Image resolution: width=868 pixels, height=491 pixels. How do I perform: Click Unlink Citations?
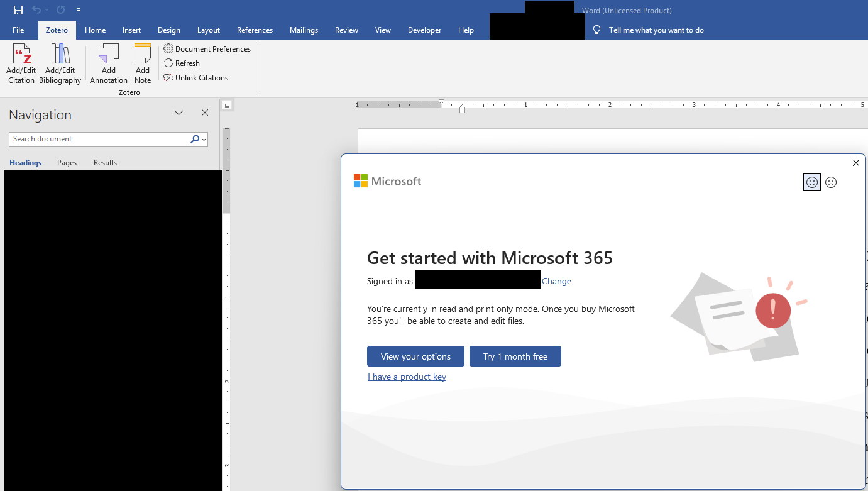196,77
